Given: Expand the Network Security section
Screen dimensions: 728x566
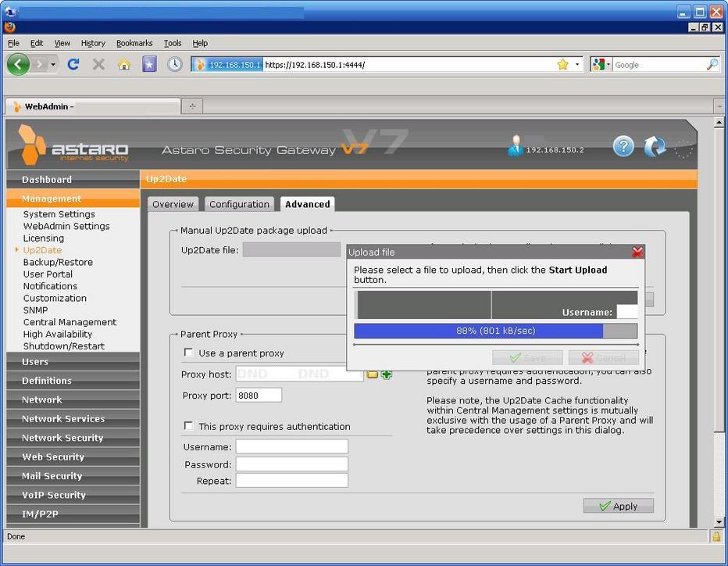Looking at the screenshot, I should click(x=73, y=438).
